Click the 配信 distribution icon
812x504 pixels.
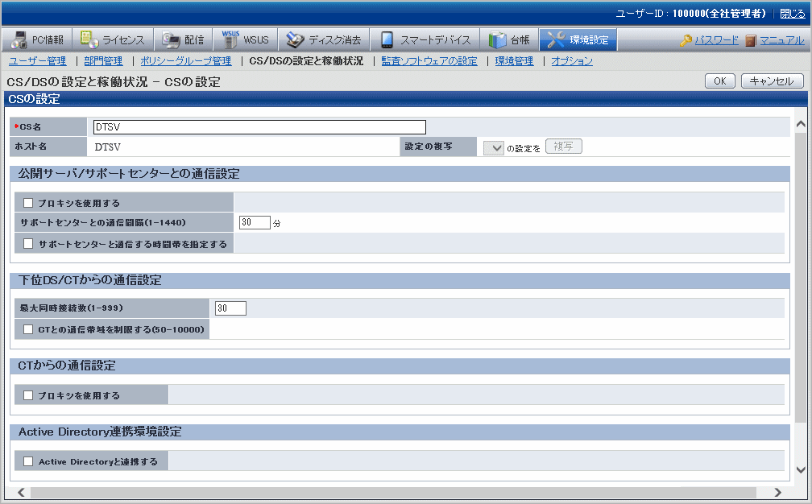[171, 39]
